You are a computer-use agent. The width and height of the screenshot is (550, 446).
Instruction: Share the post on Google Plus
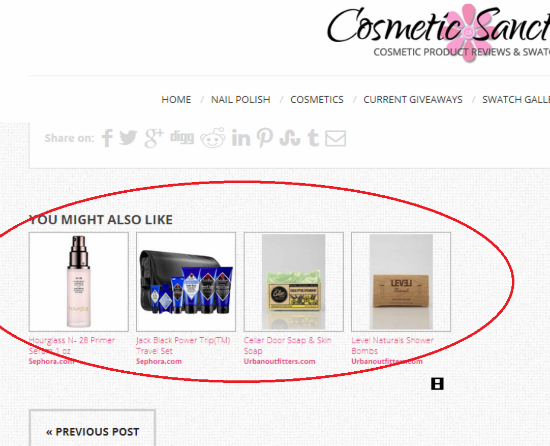click(x=154, y=138)
